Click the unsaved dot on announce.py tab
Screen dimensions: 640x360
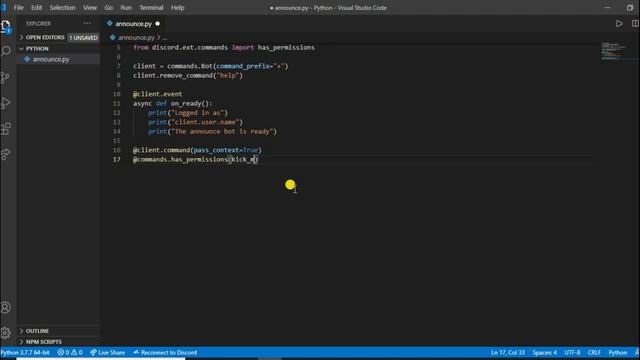pyautogui.click(x=158, y=24)
